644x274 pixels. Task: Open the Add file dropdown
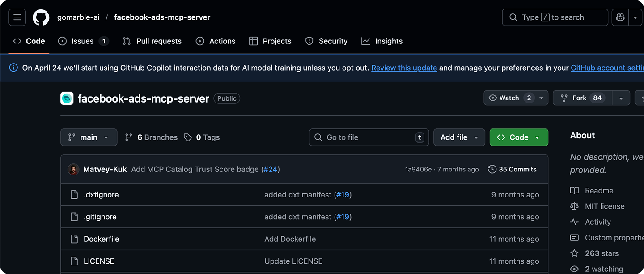(459, 137)
